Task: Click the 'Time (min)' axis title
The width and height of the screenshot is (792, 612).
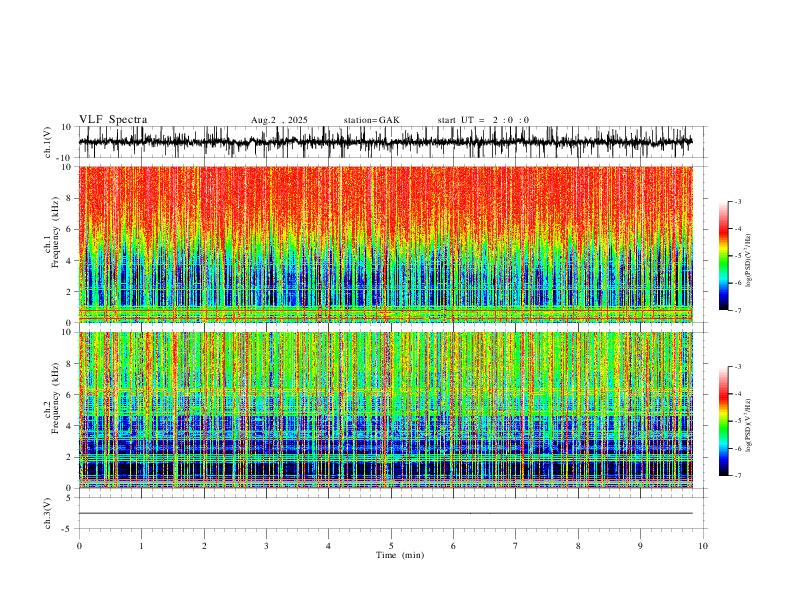Action: (x=400, y=555)
